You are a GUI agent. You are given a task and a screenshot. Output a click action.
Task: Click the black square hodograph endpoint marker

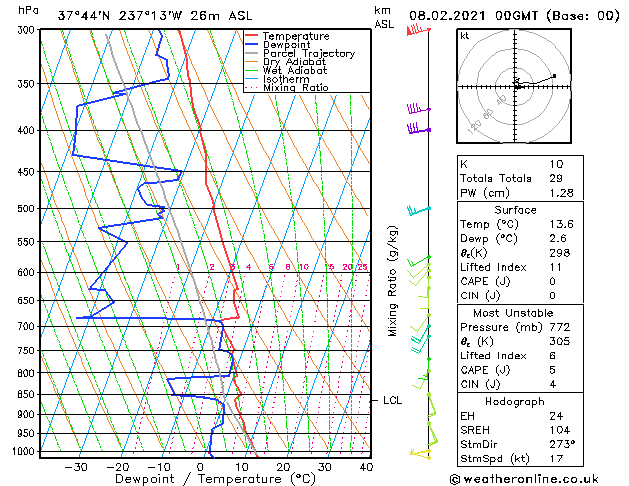554,76
